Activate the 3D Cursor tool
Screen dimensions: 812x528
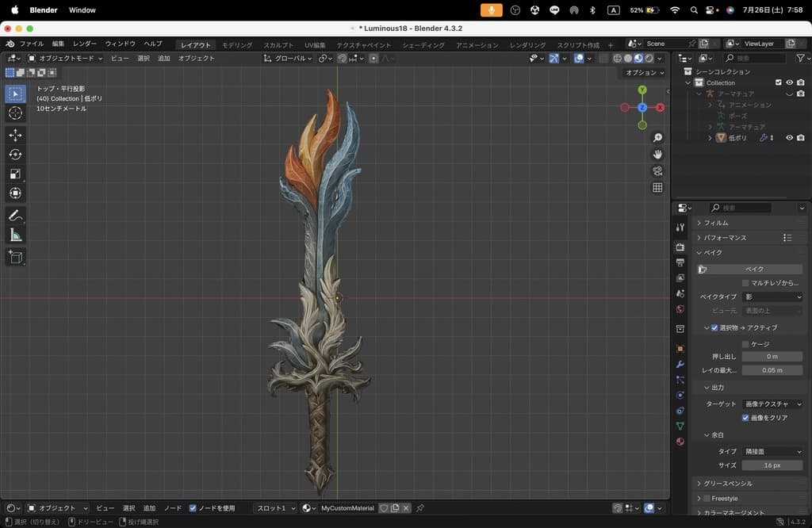coord(15,113)
